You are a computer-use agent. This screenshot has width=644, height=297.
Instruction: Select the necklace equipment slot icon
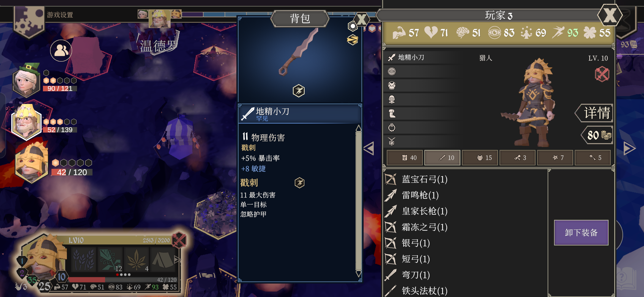click(392, 141)
